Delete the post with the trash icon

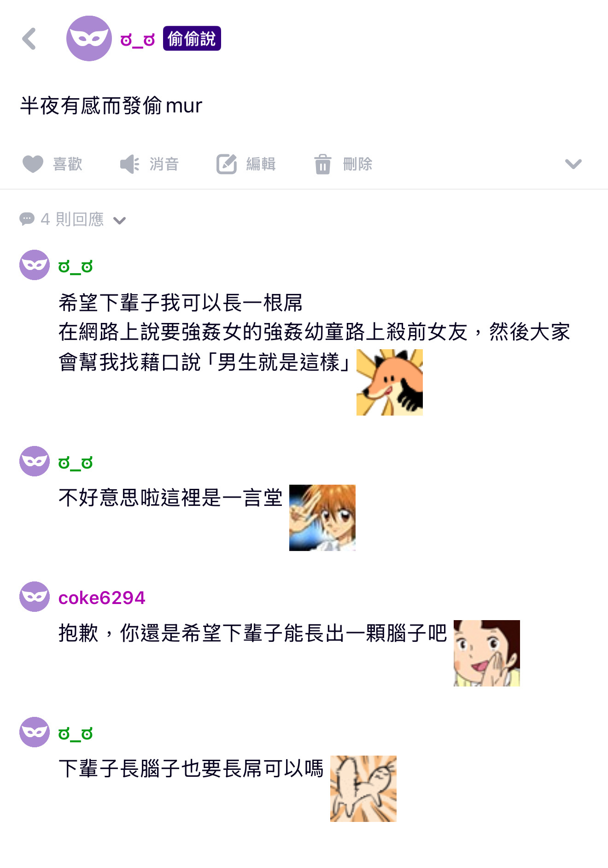(x=322, y=164)
